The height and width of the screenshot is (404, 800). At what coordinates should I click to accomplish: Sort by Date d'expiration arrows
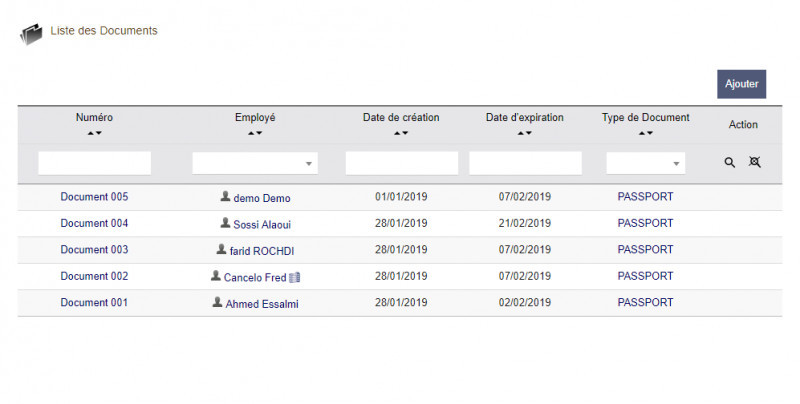(x=525, y=133)
